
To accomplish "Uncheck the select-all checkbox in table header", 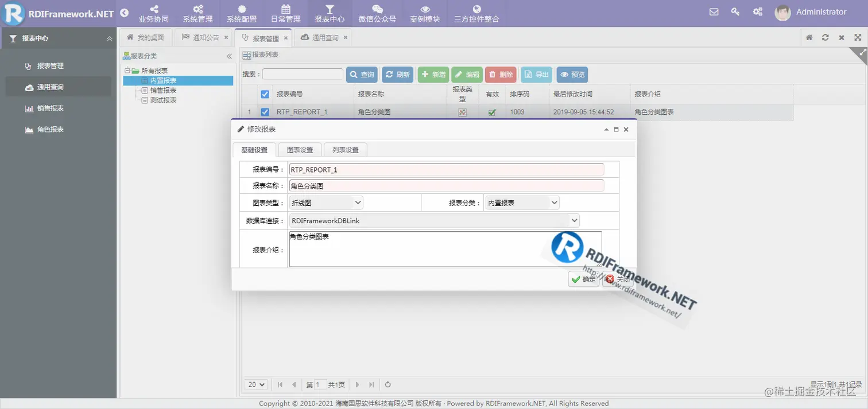I will (x=265, y=94).
